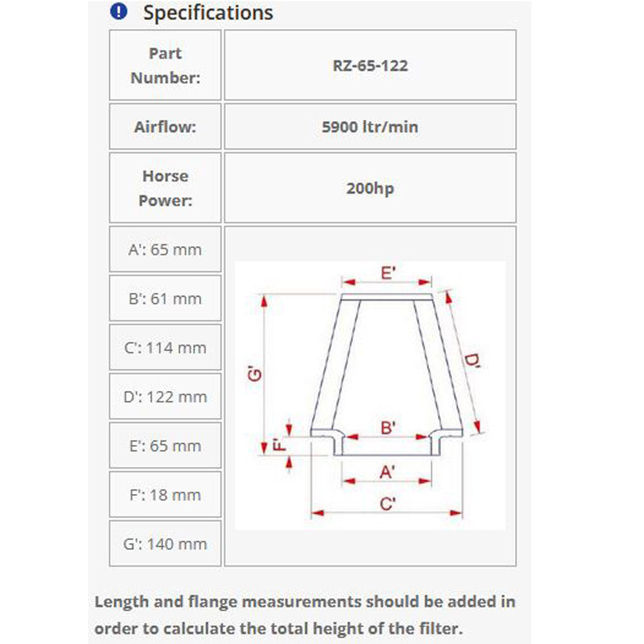This screenshot has height=644, width=644.
Task: Click the D': 122 mm cell
Action: tap(165, 397)
